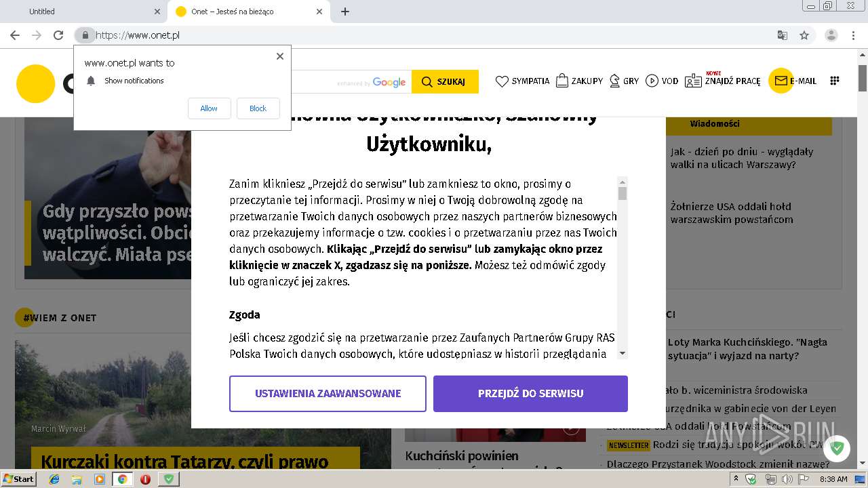Click the 8:38 AM system clock
The height and width of the screenshot is (488, 868).
click(x=833, y=479)
